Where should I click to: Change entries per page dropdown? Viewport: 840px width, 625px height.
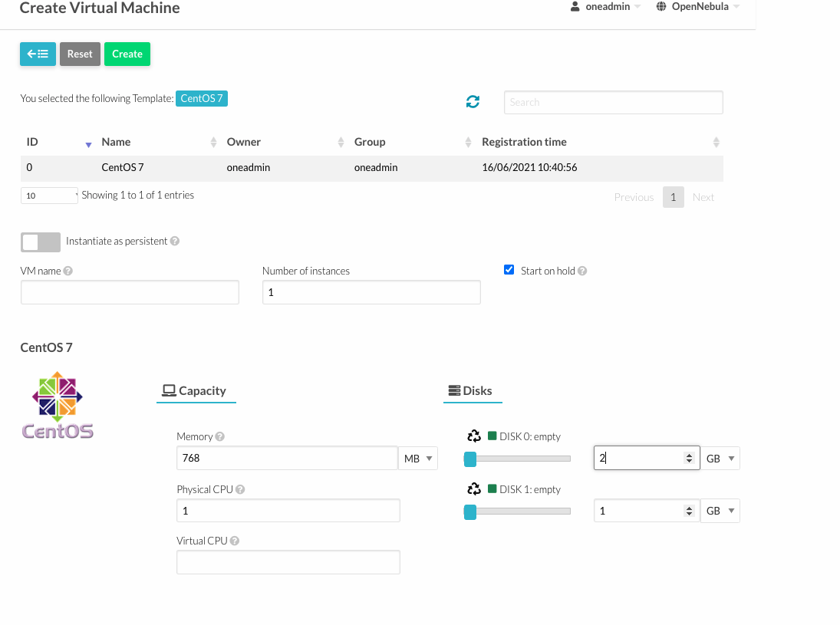(48, 196)
